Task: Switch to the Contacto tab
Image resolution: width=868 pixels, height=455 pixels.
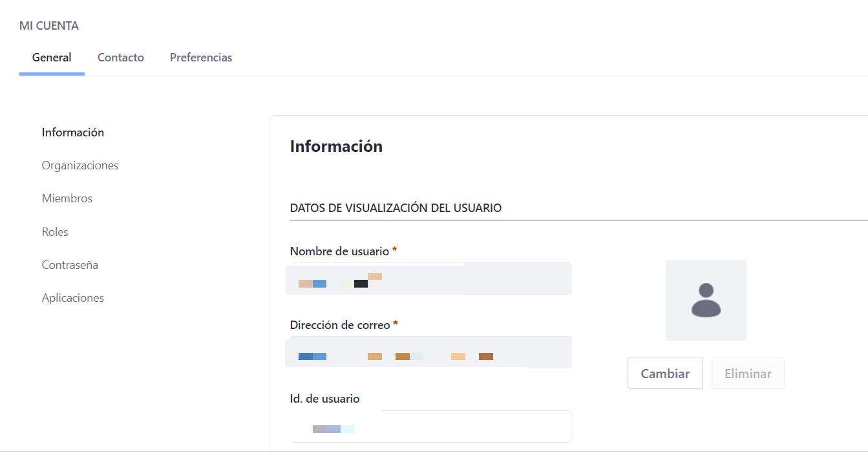Action: click(120, 57)
